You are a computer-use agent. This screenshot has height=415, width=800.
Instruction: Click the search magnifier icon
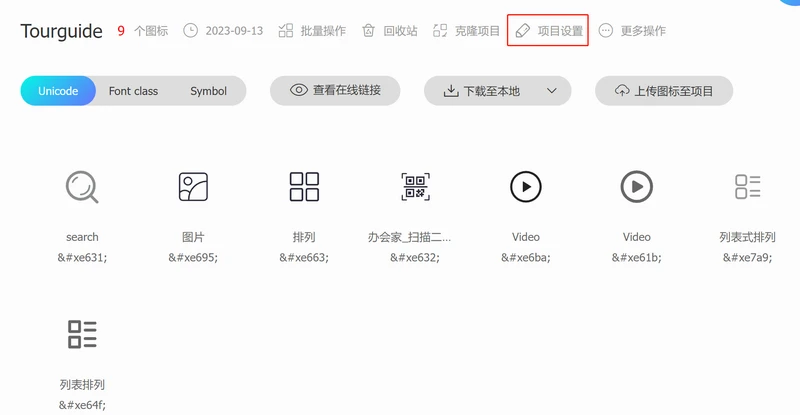pyautogui.click(x=82, y=187)
